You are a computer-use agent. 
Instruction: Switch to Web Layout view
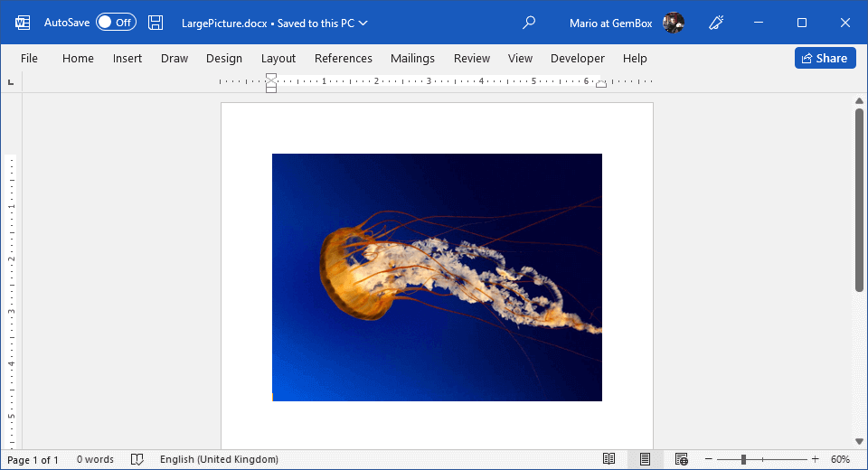click(x=681, y=459)
